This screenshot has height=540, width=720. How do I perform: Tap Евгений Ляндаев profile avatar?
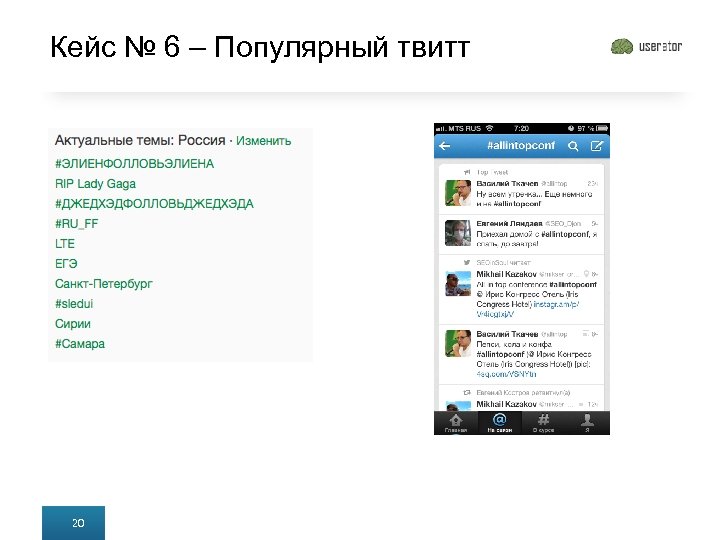pyautogui.click(x=458, y=233)
